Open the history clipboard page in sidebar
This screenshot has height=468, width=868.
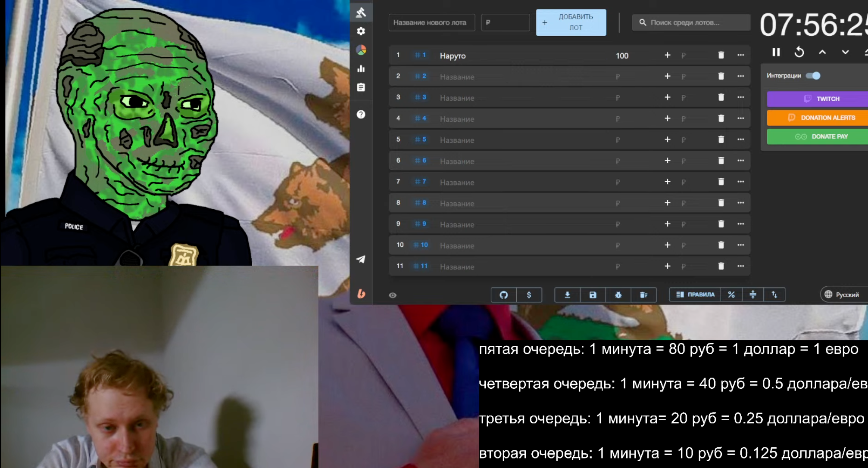(x=361, y=87)
